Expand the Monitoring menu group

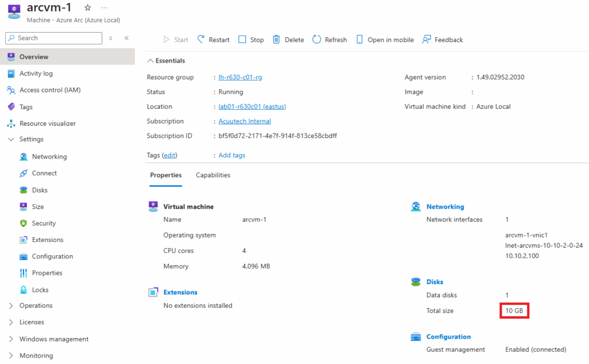tap(11, 356)
